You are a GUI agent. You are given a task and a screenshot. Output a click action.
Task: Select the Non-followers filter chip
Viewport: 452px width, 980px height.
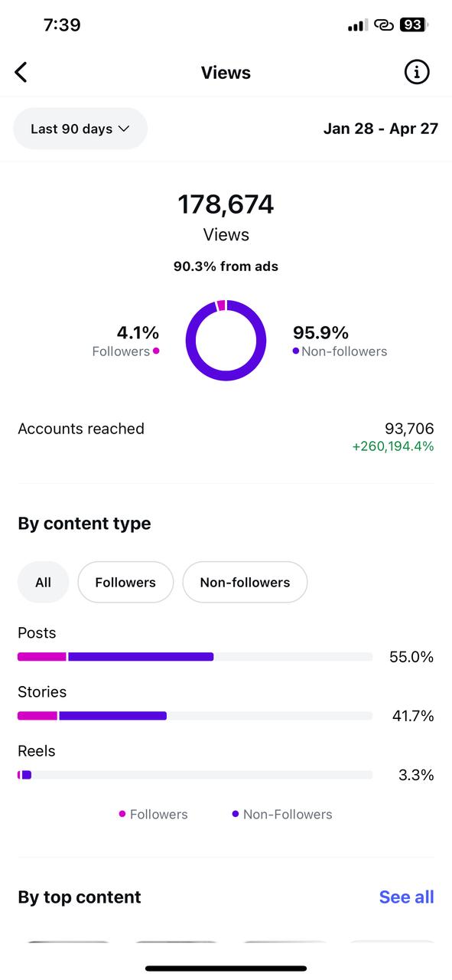click(245, 583)
